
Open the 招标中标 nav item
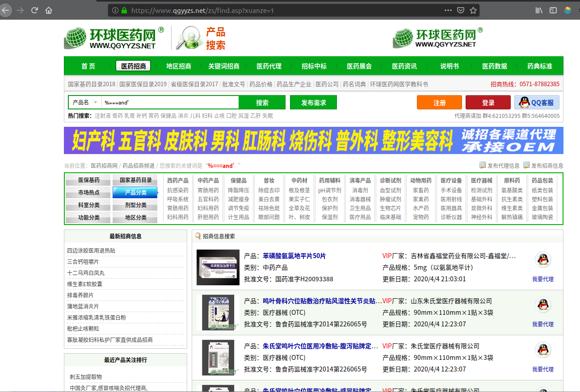tap(314, 66)
